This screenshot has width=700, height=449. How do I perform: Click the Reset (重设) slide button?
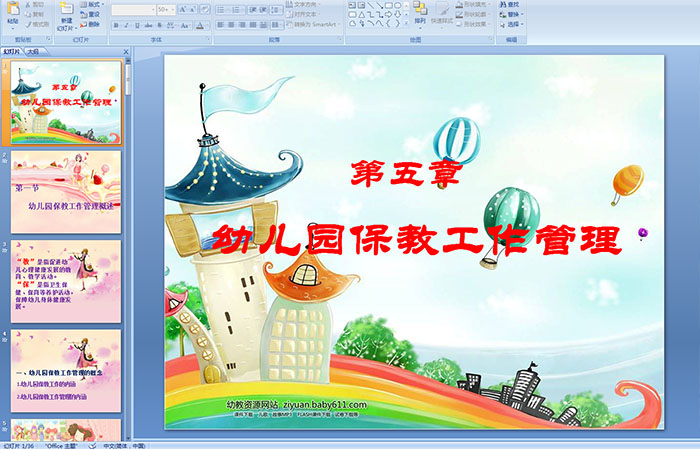click(x=90, y=14)
